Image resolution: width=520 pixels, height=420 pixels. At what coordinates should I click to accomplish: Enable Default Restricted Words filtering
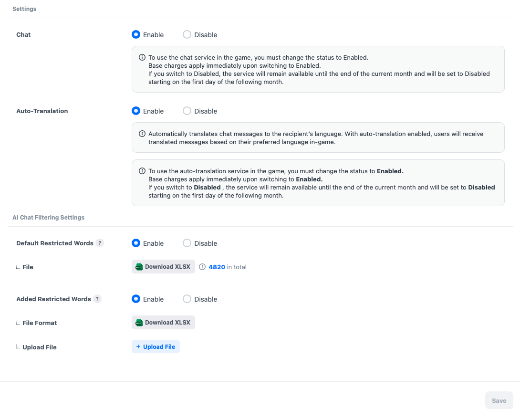pos(136,243)
